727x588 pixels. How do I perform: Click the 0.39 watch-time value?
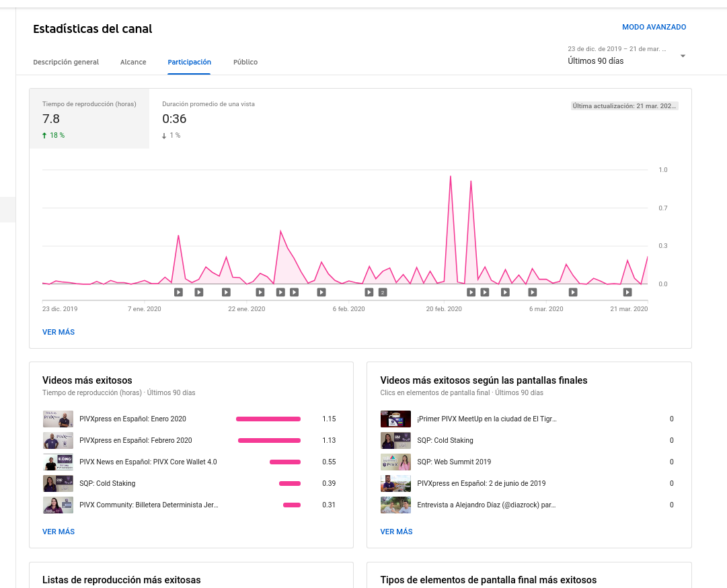tap(329, 483)
